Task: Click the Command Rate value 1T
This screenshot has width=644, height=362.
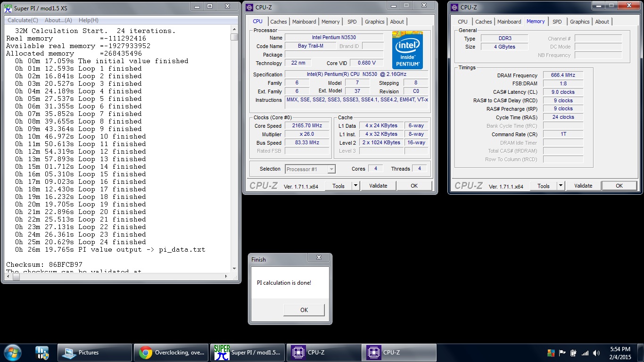Action: pyautogui.click(x=563, y=134)
